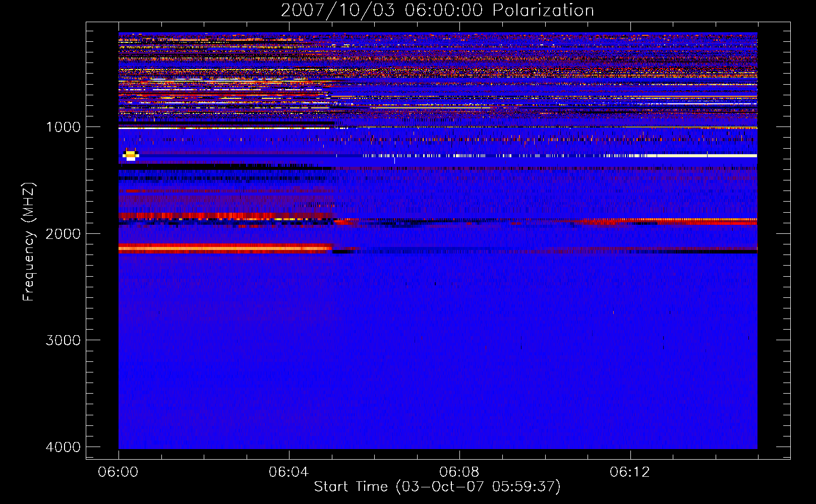Click the 4000 frequency tick label

63,447
